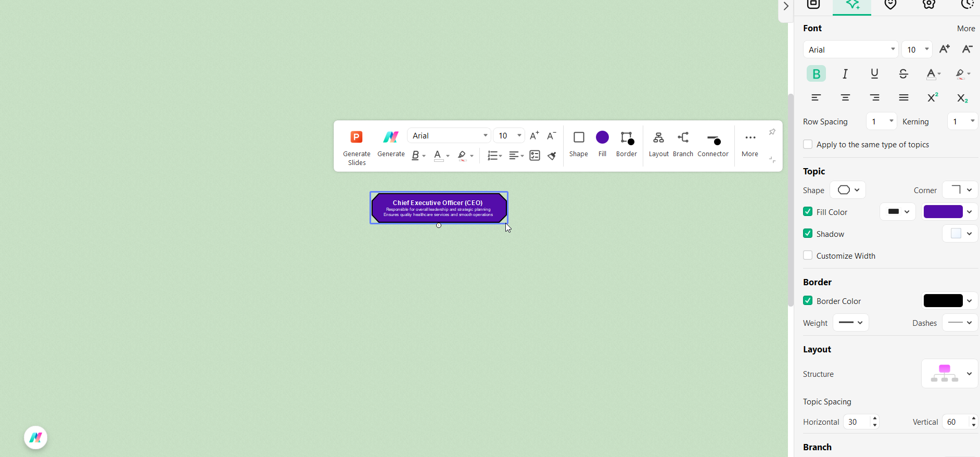
Task: Switch to the flower-badge icon tab
Action: click(x=929, y=5)
